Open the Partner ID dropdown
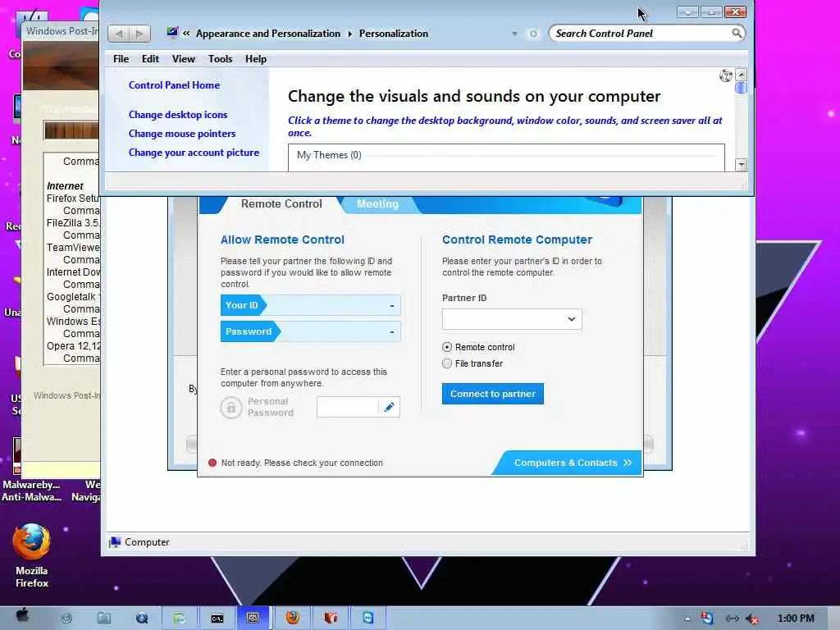840x630 pixels. [x=571, y=319]
